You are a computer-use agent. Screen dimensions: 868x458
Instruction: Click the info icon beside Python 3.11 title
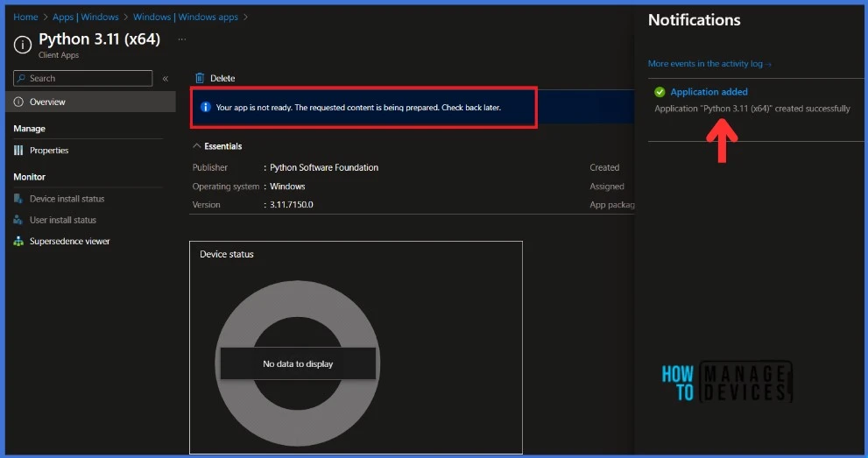[23, 45]
